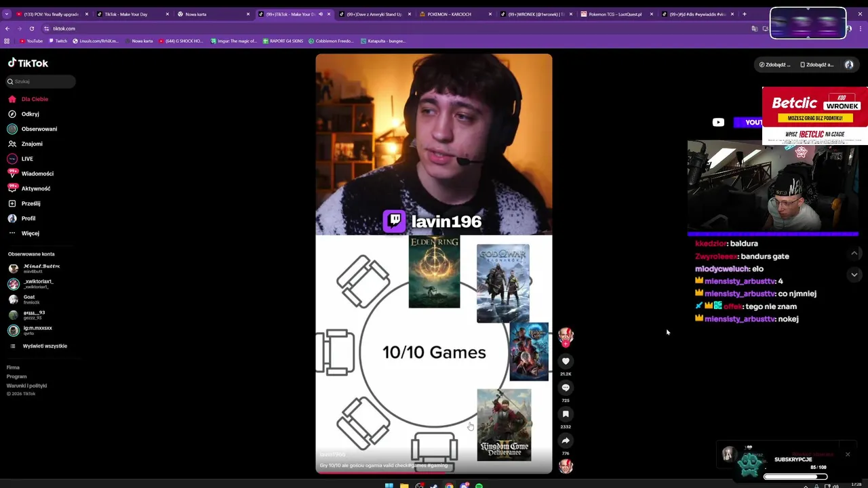Switch to POKEMON – KARCIOCH tab
Image resolution: width=868 pixels, height=488 pixels.
click(x=454, y=14)
